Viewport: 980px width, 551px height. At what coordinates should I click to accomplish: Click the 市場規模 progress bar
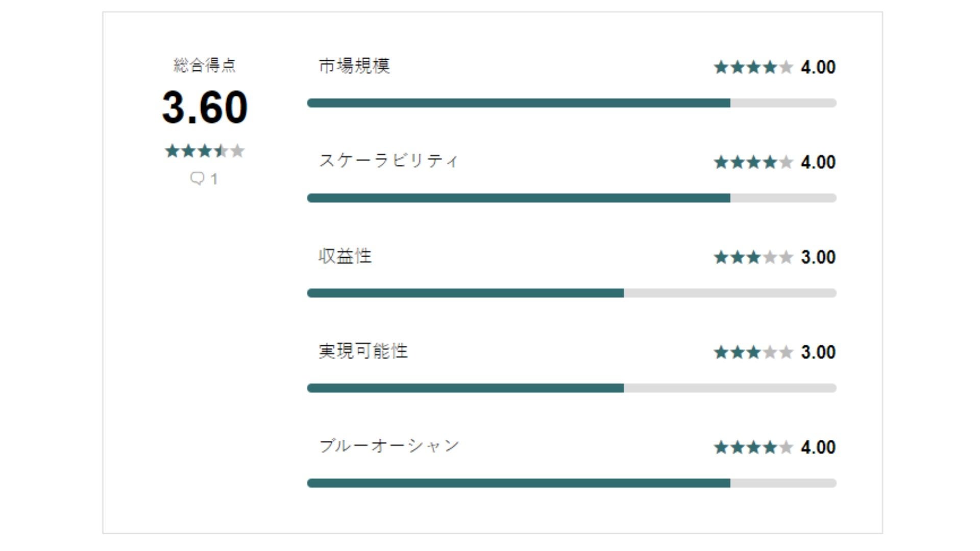point(572,103)
